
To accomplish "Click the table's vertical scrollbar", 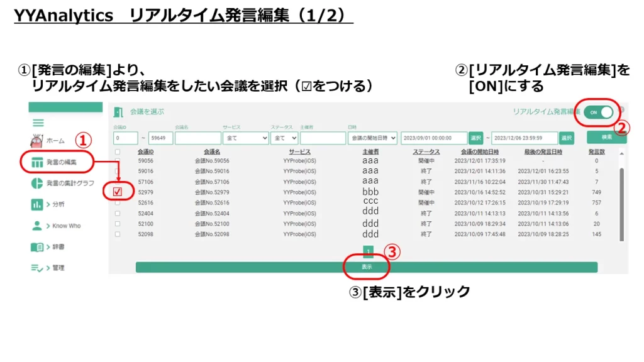I will pos(622,204).
